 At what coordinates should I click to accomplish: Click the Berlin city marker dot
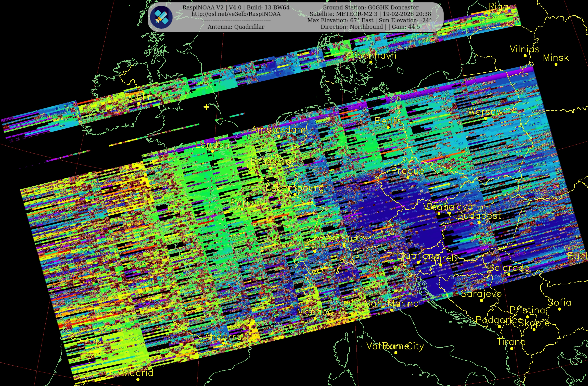tap(388, 127)
